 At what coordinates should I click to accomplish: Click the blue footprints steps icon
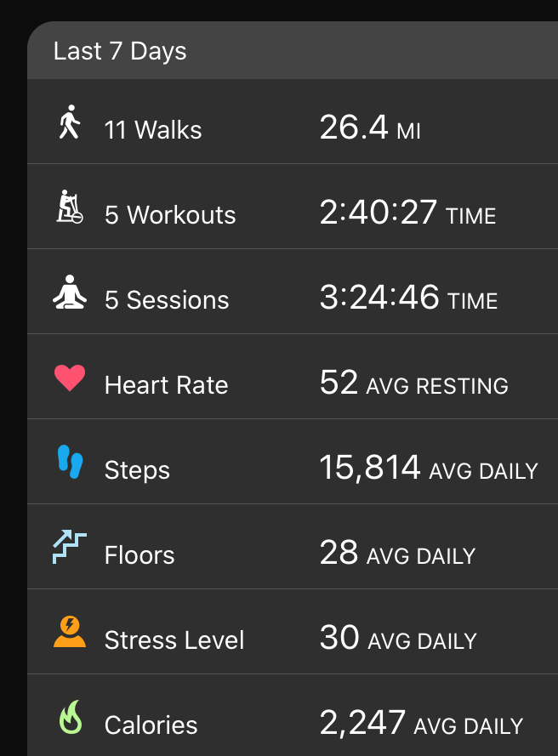70,462
